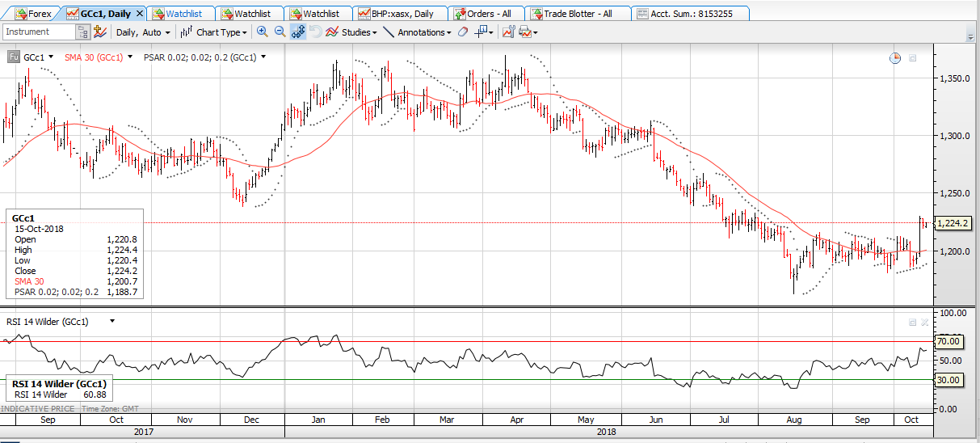Maximize the price chart panel

[x=913, y=57]
